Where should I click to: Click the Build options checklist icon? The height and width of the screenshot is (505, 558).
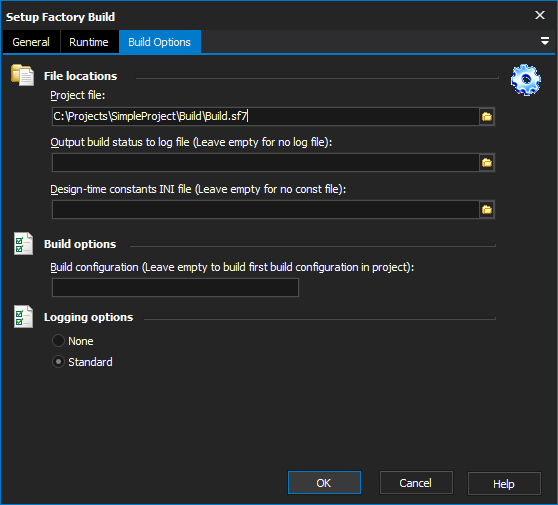point(23,244)
